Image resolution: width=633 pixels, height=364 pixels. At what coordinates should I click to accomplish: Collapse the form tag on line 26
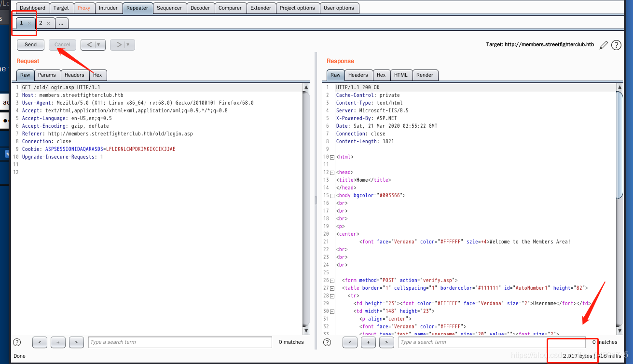(332, 281)
